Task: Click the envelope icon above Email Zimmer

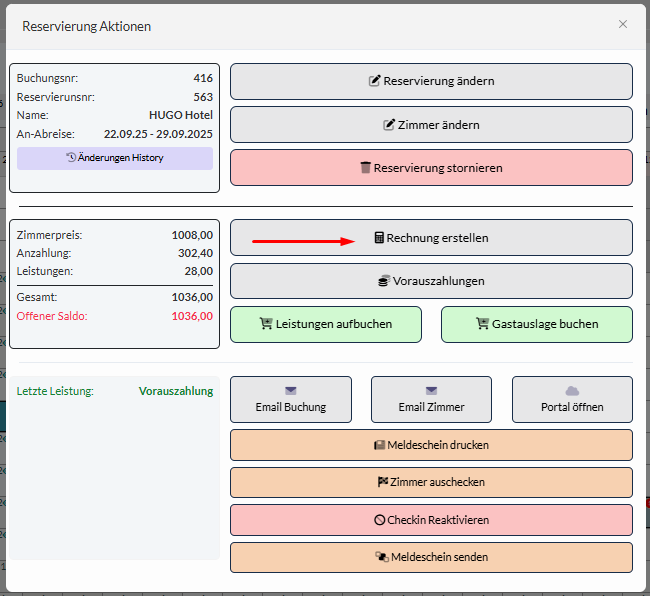Action: tap(431, 391)
